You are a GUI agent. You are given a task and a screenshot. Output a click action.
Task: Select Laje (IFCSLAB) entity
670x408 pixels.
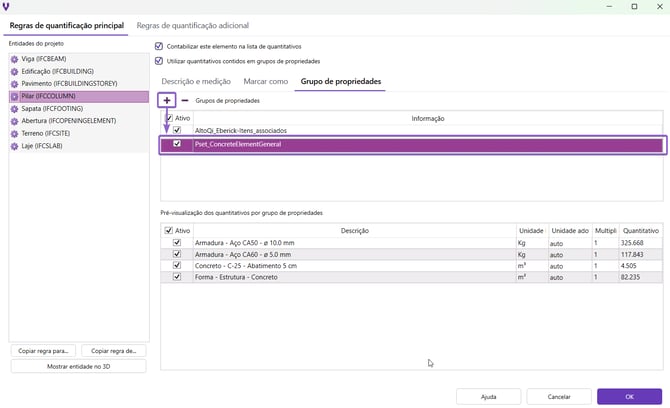click(x=79, y=146)
